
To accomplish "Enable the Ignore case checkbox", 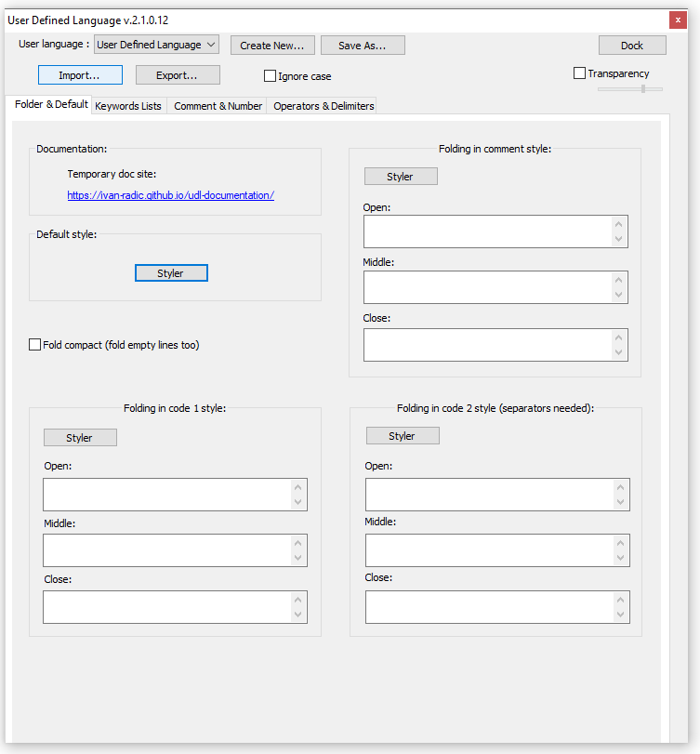I will click(271, 76).
